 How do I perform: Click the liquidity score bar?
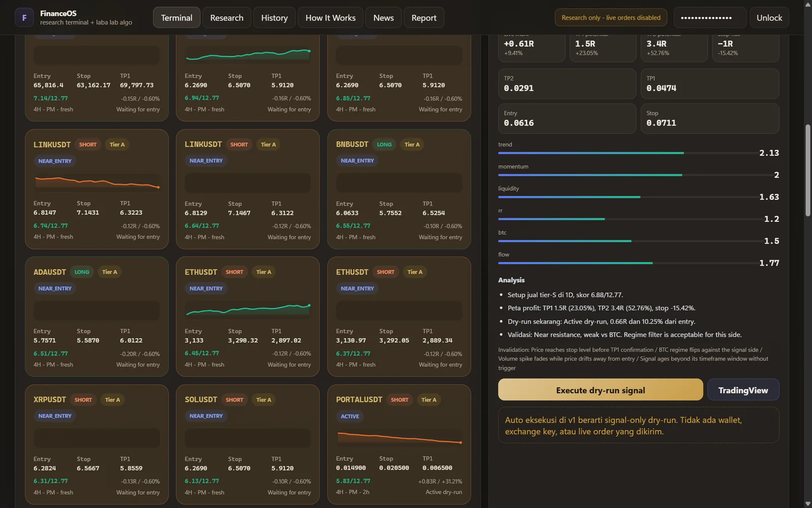point(627,197)
